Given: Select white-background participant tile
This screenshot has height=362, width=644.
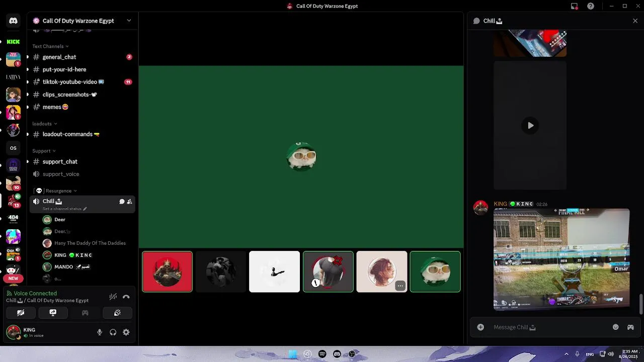Looking at the screenshot, I should pyautogui.click(x=274, y=271).
